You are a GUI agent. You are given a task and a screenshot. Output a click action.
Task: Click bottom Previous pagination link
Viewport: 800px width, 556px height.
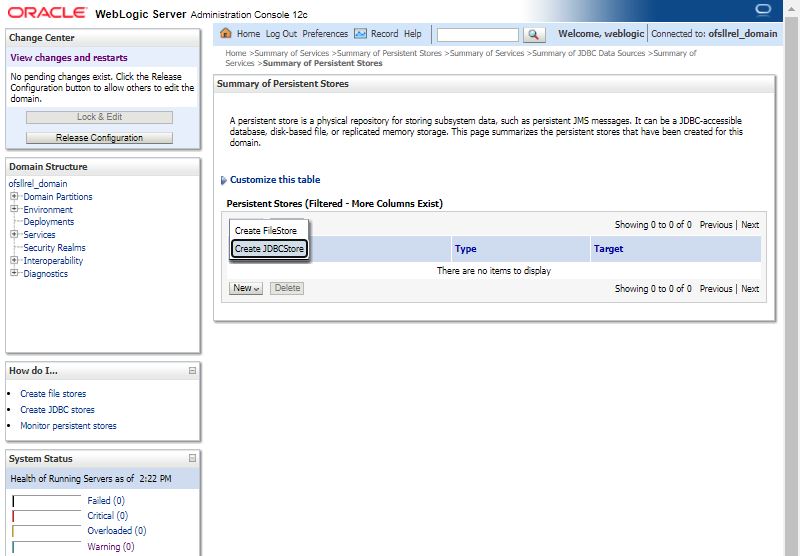pyautogui.click(x=716, y=289)
